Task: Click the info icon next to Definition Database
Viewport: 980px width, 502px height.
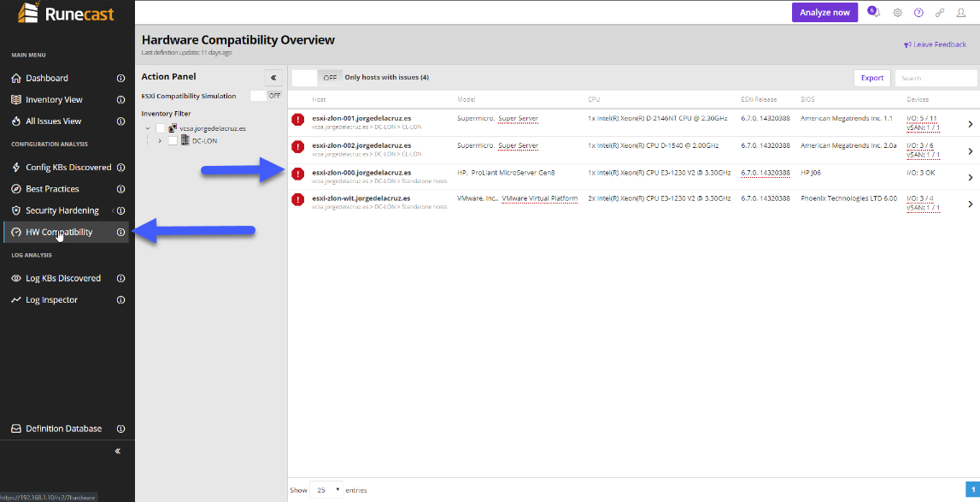Action: 121,428
